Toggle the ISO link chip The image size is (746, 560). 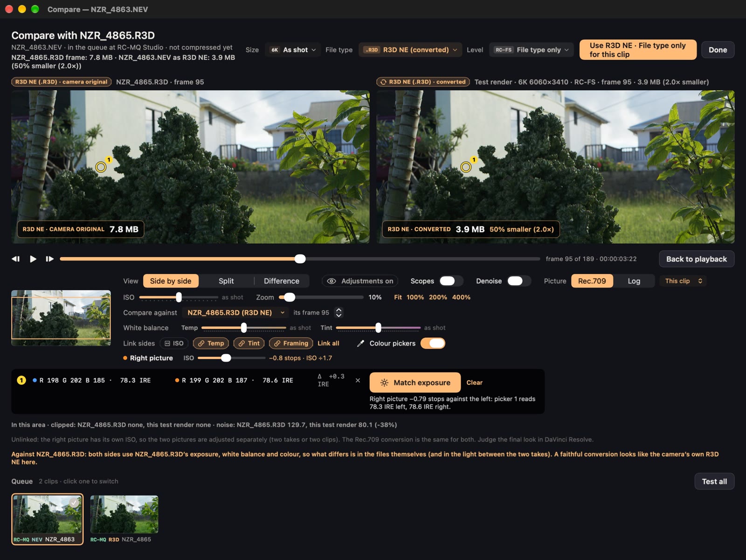[174, 343]
